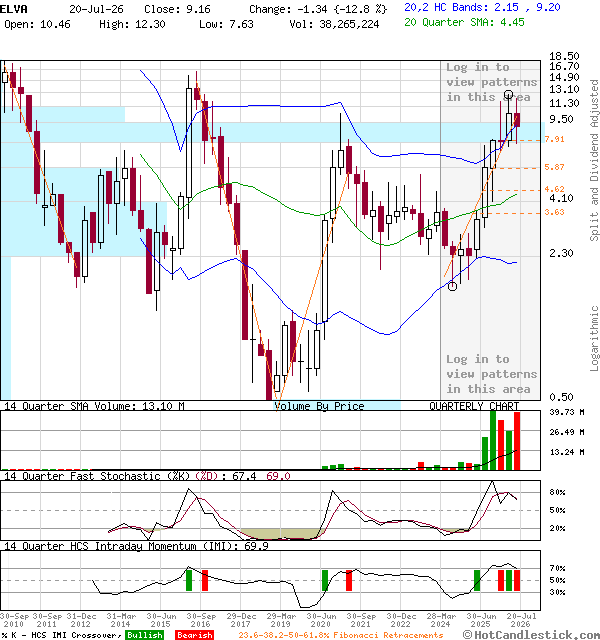This screenshot has width=600, height=640.
Task: Click the upper 'Log in to view patterns' text
Action: [x=491, y=82]
